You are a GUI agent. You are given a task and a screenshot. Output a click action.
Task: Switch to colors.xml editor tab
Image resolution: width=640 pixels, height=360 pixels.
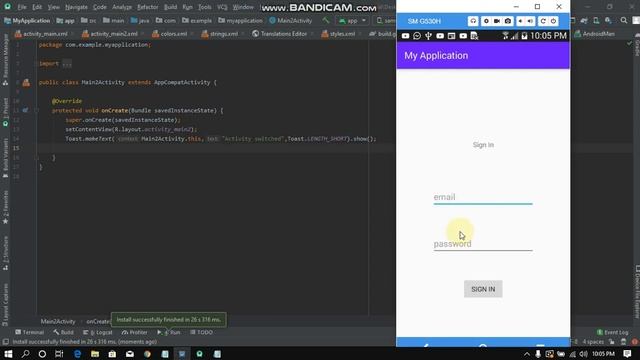[171, 34]
